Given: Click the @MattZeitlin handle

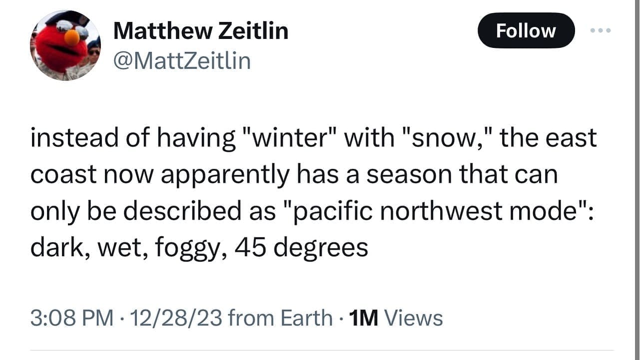Looking at the screenshot, I should 182,61.
